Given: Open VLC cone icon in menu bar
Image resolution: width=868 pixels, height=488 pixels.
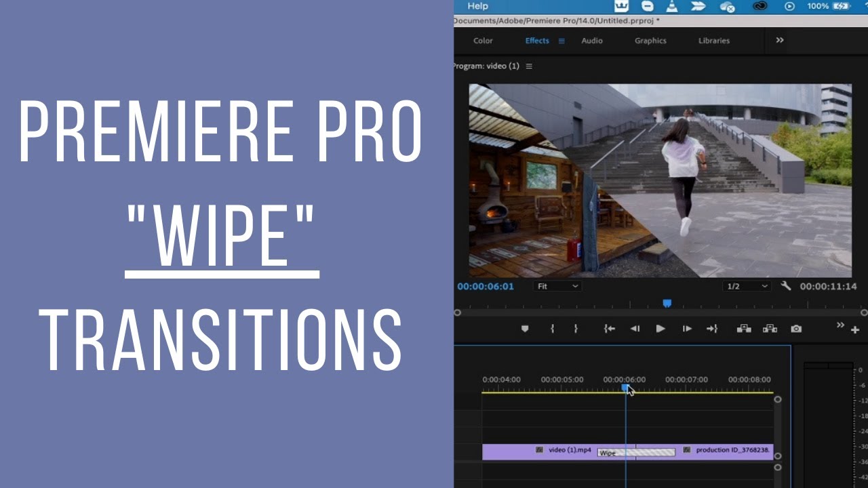Looking at the screenshot, I should [672, 6].
